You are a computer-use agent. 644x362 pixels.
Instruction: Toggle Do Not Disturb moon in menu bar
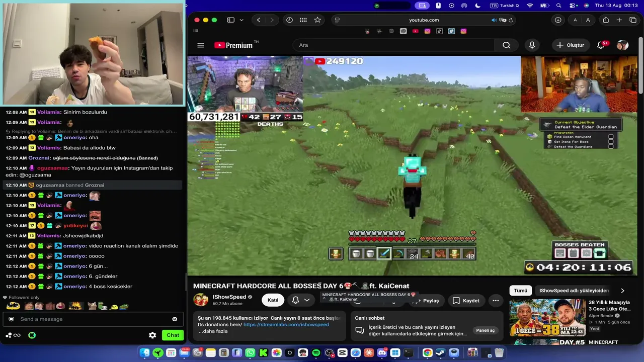pos(478,6)
